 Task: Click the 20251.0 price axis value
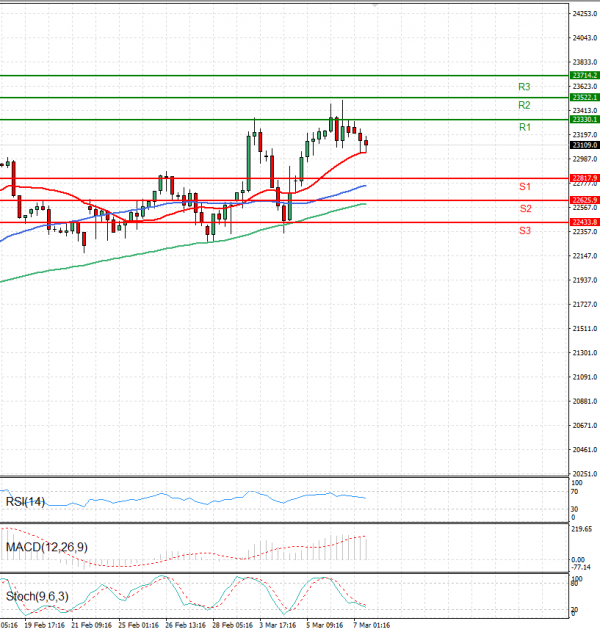585,474
